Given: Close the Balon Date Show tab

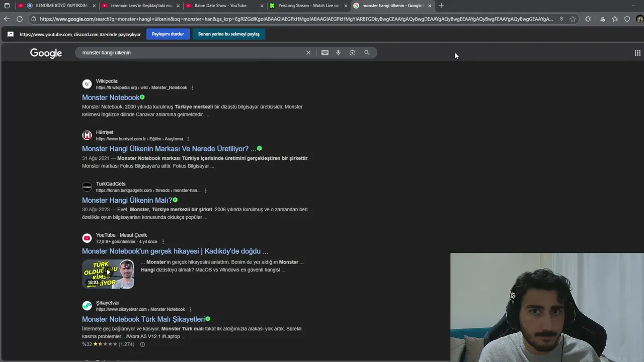Looking at the screenshot, I should (262, 6).
